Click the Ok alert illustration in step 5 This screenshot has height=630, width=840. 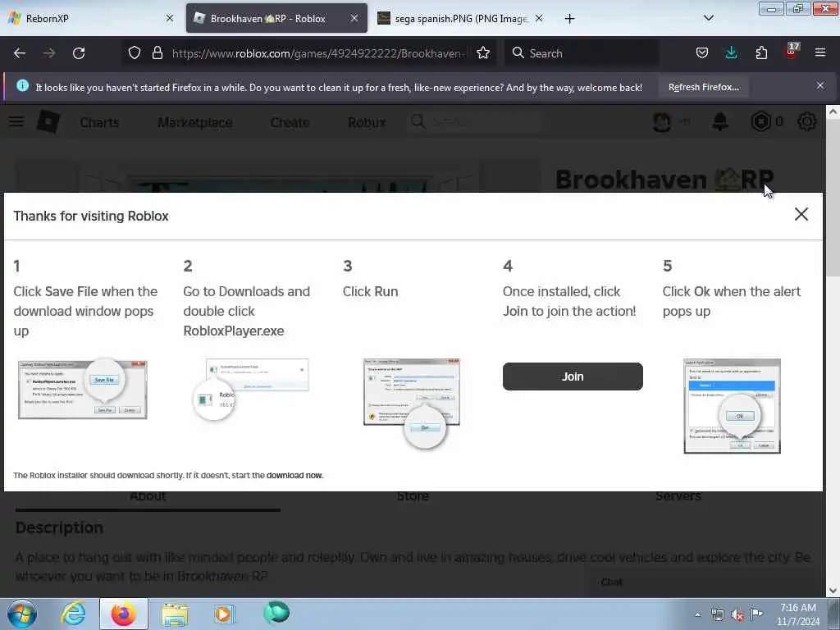pyautogui.click(x=732, y=406)
